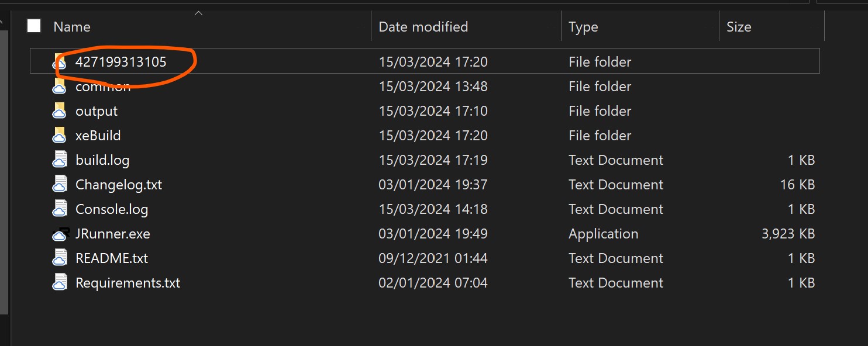Sort by Size column header
The image size is (868, 346).
pyautogui.click(x=738, y=27)
